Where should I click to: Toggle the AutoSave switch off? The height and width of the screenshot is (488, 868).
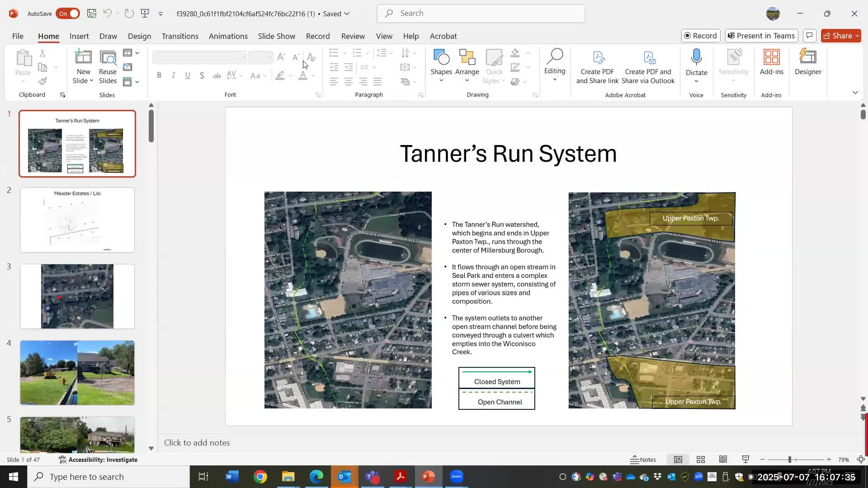[68, 14]
